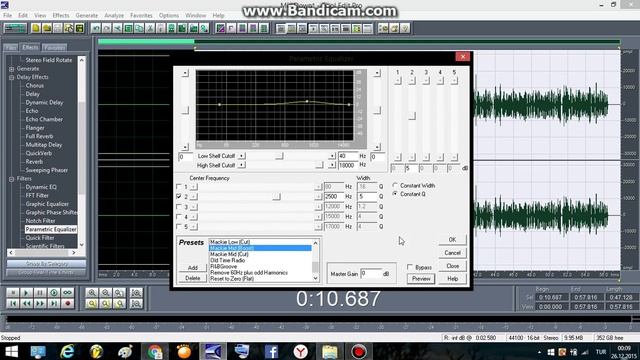Open Internet Explorer from the taskbar
640x360 pixels.
67,351
